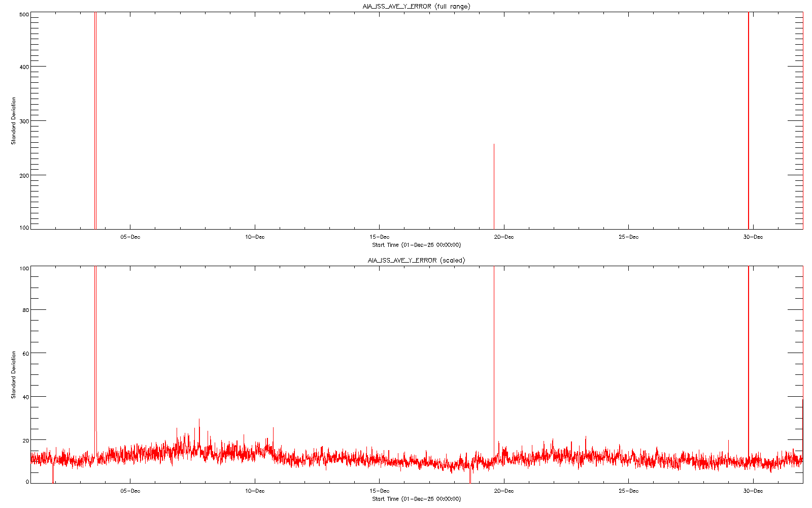Viewport: 812px width, 508px height.
Task: Click the 05-Dec tick label in top plot
Action: 130,237
